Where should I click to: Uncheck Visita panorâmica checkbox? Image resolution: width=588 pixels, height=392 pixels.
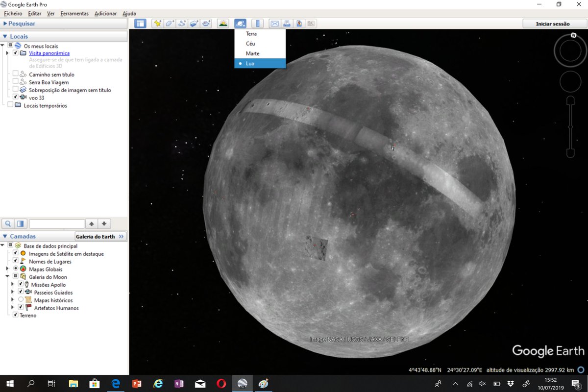[16, 53]
